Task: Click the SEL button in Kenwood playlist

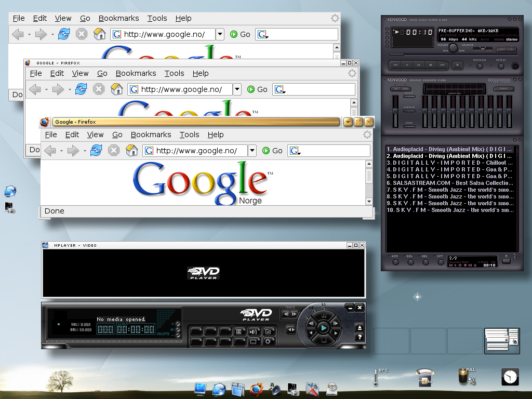Action: pyautogui.click(x=425, y=262)
